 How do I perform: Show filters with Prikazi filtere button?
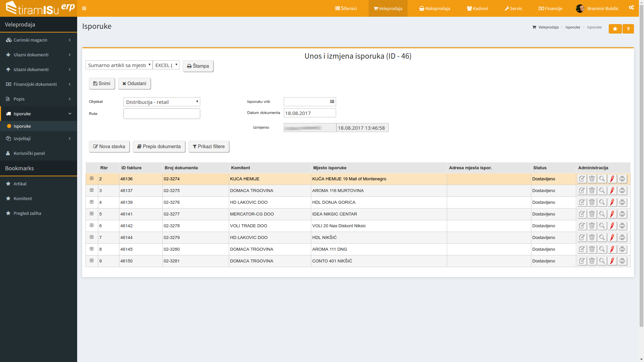[x=209, y=146]
